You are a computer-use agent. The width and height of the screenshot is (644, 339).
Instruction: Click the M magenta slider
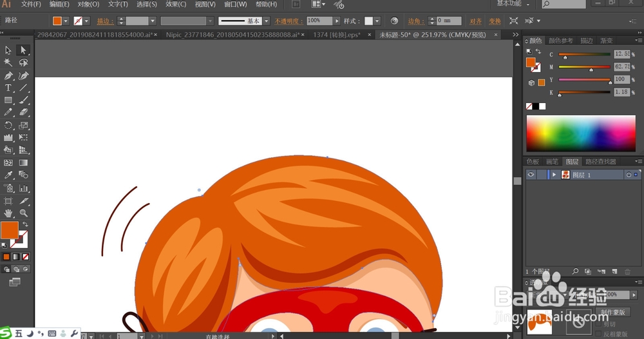coord(585,67)
